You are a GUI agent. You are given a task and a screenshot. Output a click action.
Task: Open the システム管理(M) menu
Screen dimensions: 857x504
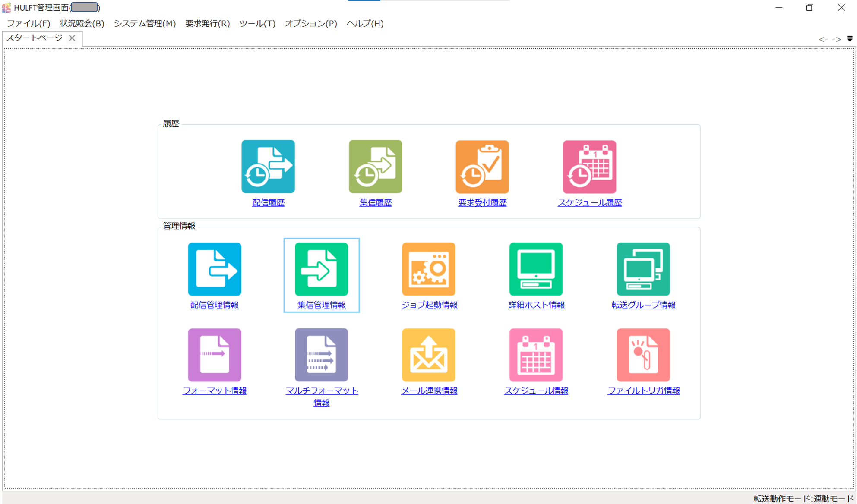(145, 23)
